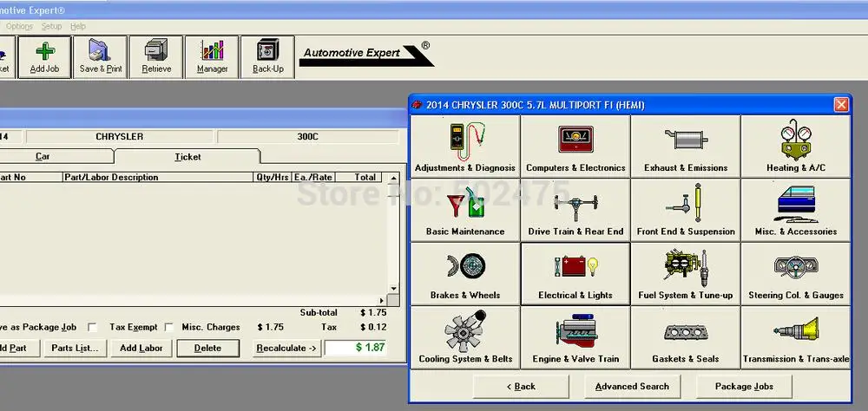Image resolution: width=868 pixels, height=411 pixels.
Task: Open Gaskets & Seals category
Action: point(686,337)
